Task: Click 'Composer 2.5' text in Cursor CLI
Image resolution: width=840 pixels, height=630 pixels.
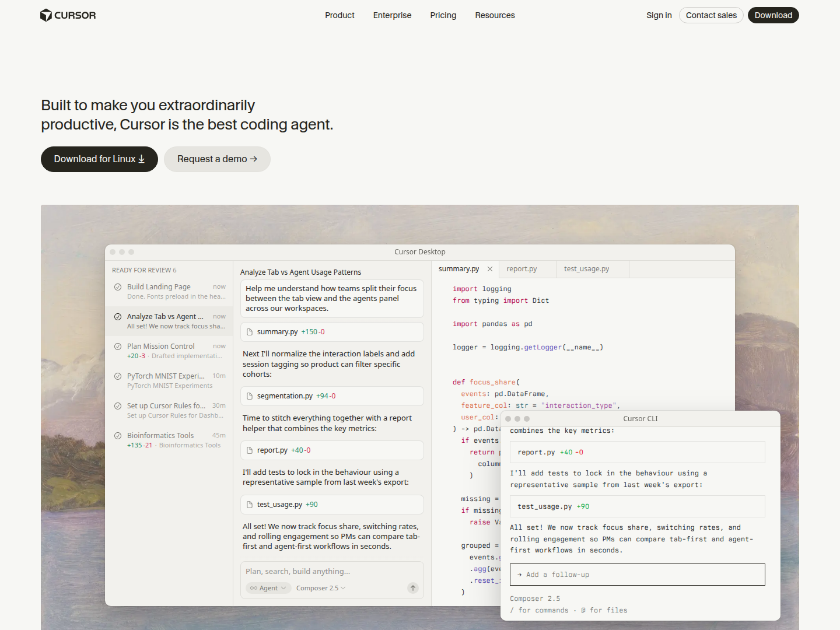Action: (x=535, y=598)
